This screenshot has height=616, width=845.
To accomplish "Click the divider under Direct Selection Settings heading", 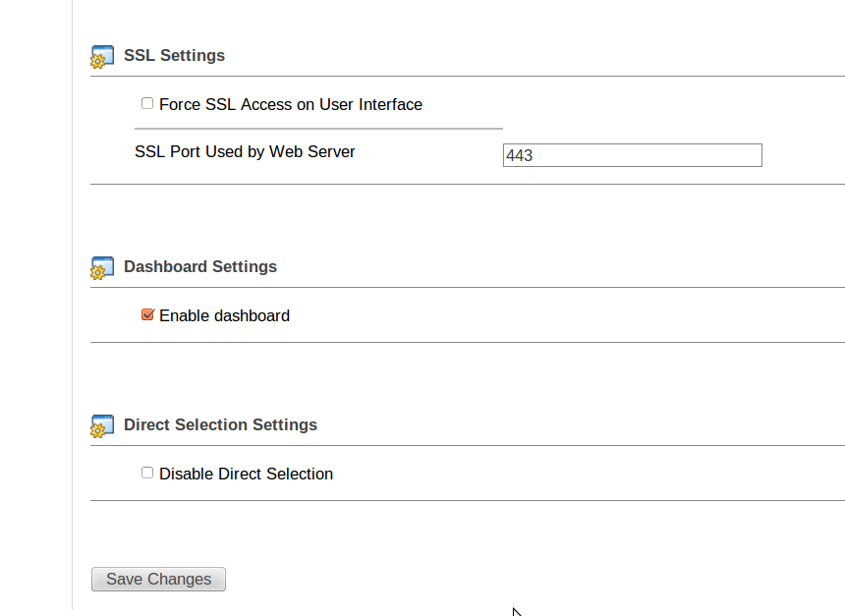I will pos(467,445).
